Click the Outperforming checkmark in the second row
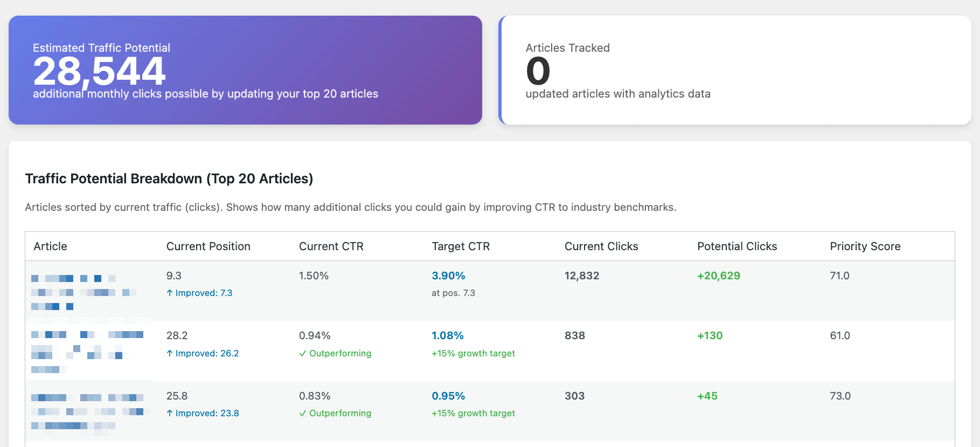The image size is (980, 447). point(335,353)
